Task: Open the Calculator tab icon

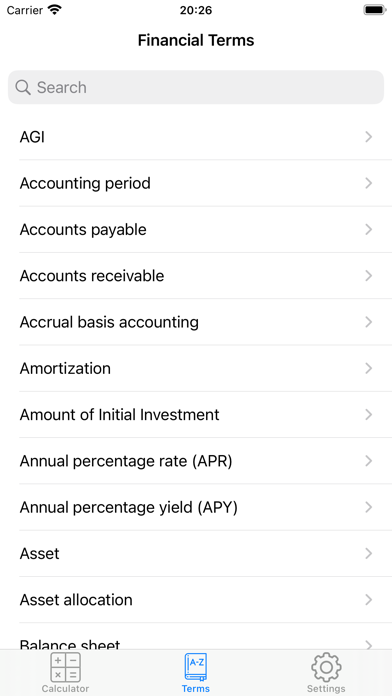Action: pos(65,667)
